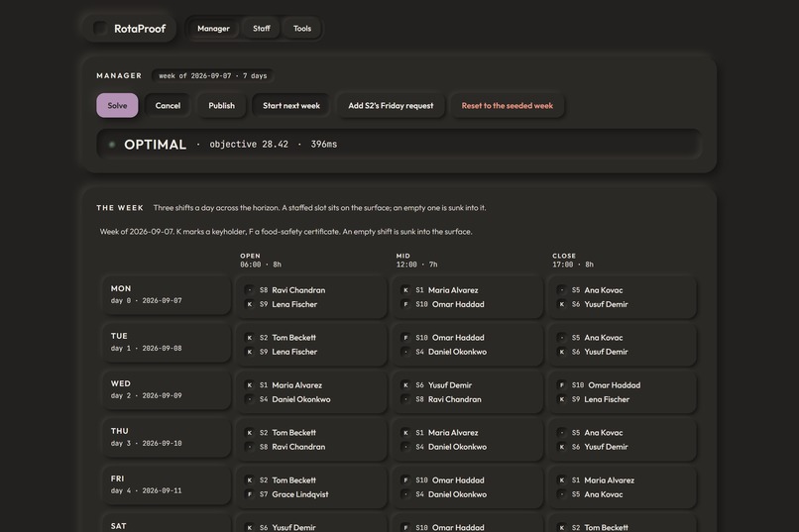Click Add S2's Friday request

tap(391, 105)
